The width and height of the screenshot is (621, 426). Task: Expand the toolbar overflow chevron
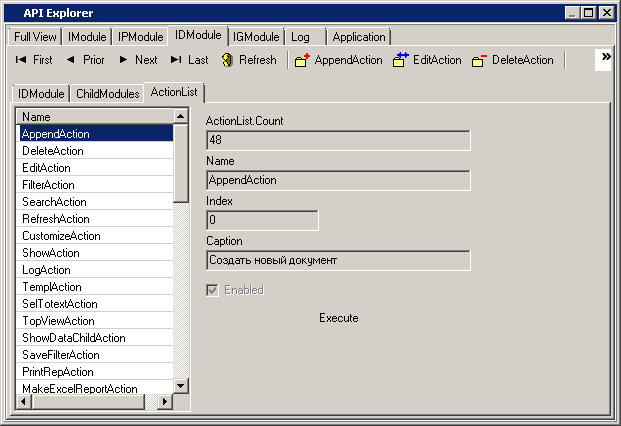(605, 59)
